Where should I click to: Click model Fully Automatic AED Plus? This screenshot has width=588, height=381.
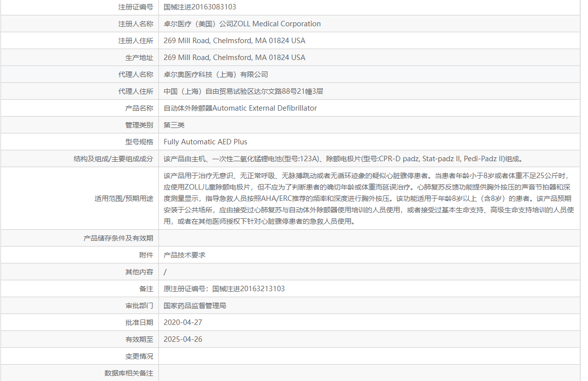pyautogui.click(x=206, y=142)
